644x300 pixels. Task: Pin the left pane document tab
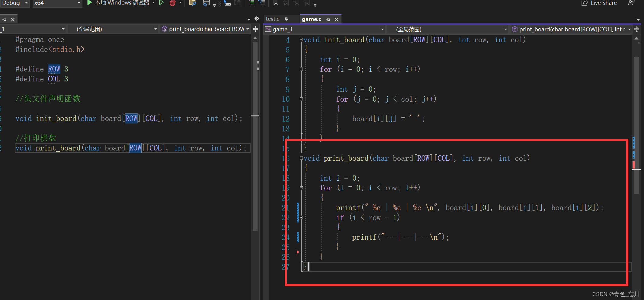[5, 20]
